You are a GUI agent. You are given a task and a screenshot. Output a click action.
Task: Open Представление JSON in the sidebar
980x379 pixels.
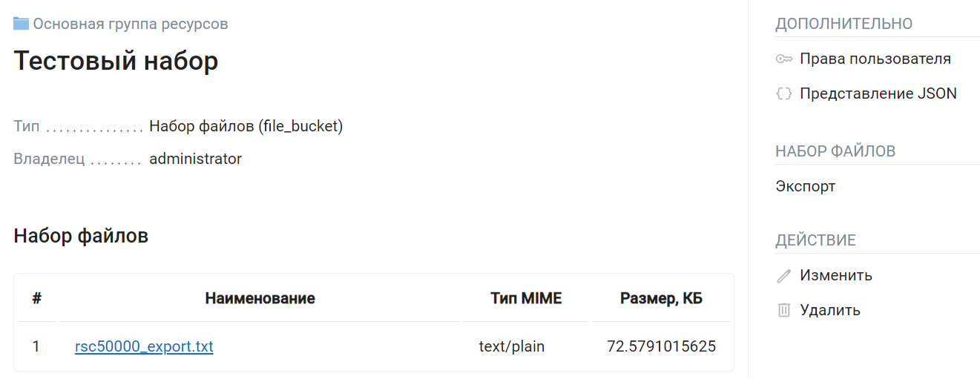point(878,94)
